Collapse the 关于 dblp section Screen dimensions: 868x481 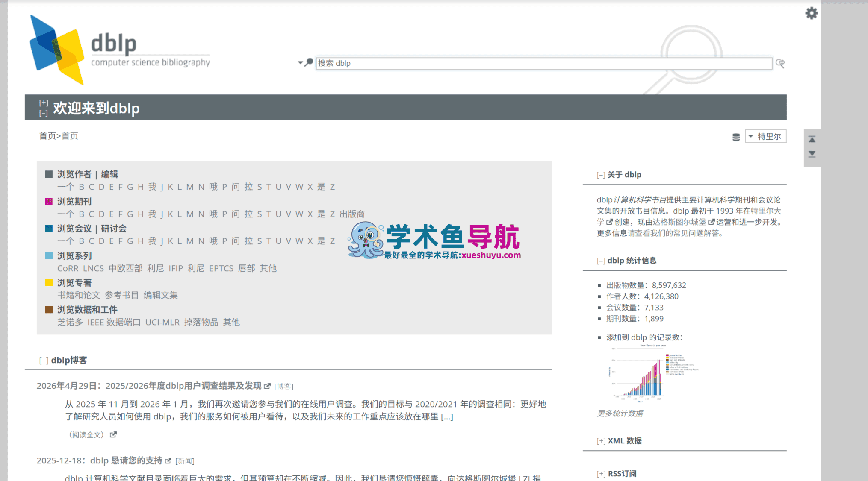tap(601, 175)
